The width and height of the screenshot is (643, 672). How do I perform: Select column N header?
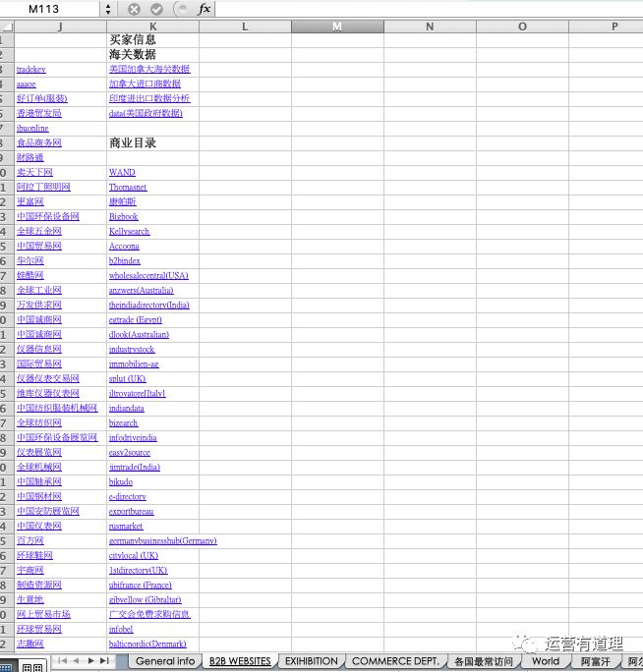pos(430,27)
